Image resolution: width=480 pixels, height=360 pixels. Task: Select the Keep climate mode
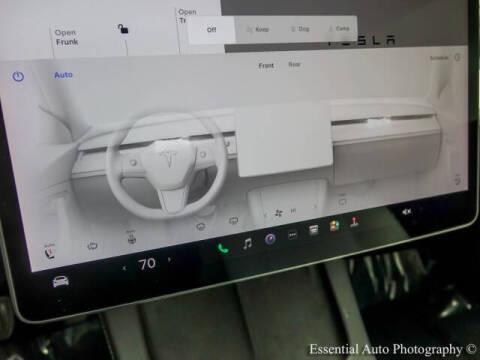click(258, 29)
